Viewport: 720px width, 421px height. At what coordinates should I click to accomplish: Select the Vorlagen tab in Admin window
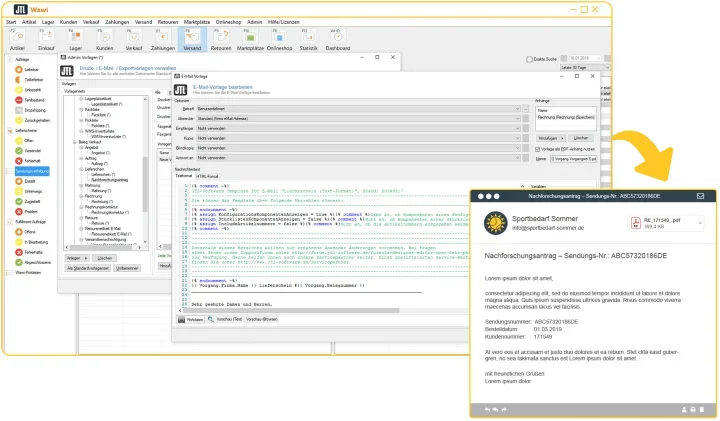click(x=69, y=84)
